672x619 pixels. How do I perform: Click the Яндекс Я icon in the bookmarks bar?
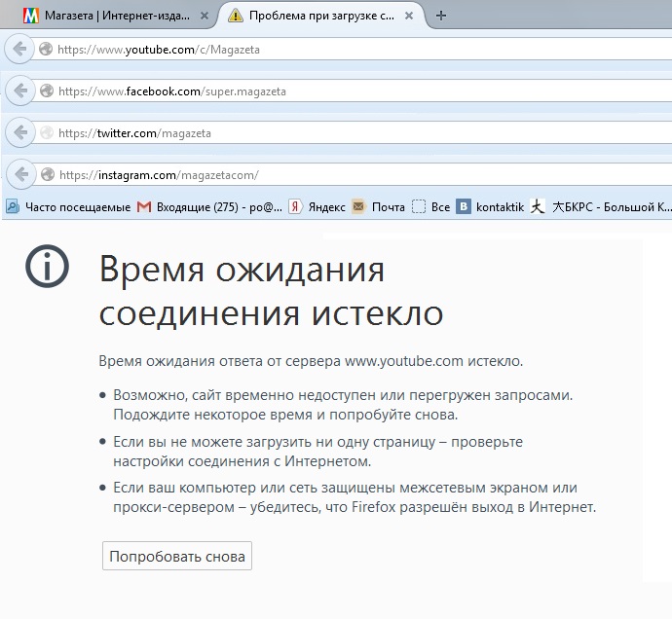point(295,207)
